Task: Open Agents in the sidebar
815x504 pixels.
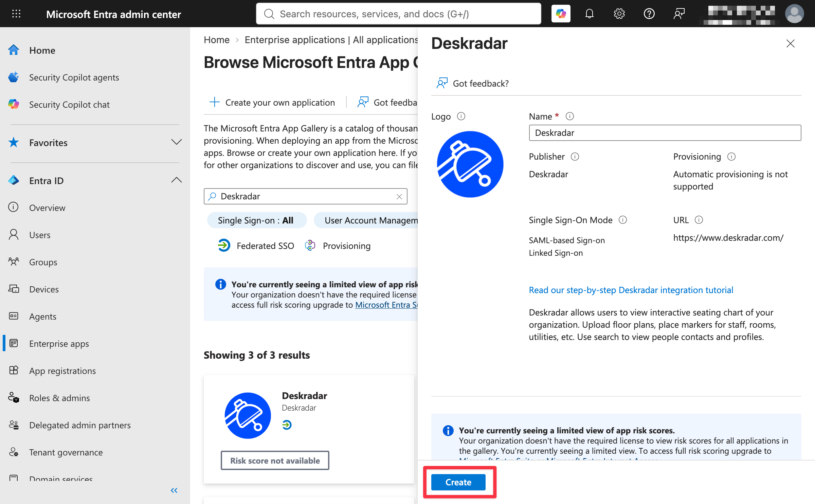Action: coord(43,317)
